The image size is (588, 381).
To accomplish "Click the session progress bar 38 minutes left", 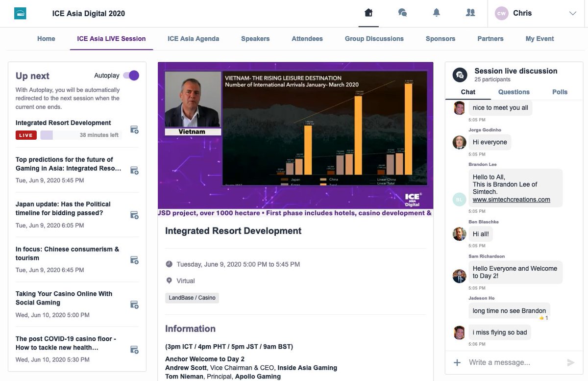I will tap(81, 135).
